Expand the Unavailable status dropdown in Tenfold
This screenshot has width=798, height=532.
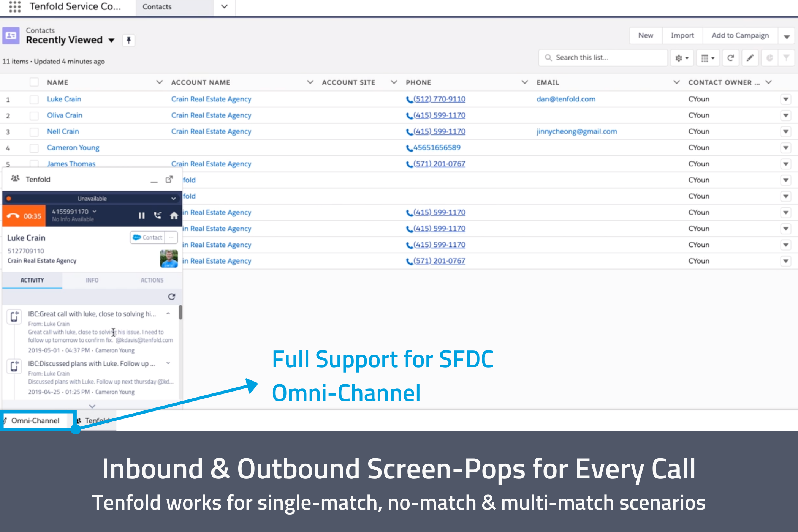(x=173, y=198)
